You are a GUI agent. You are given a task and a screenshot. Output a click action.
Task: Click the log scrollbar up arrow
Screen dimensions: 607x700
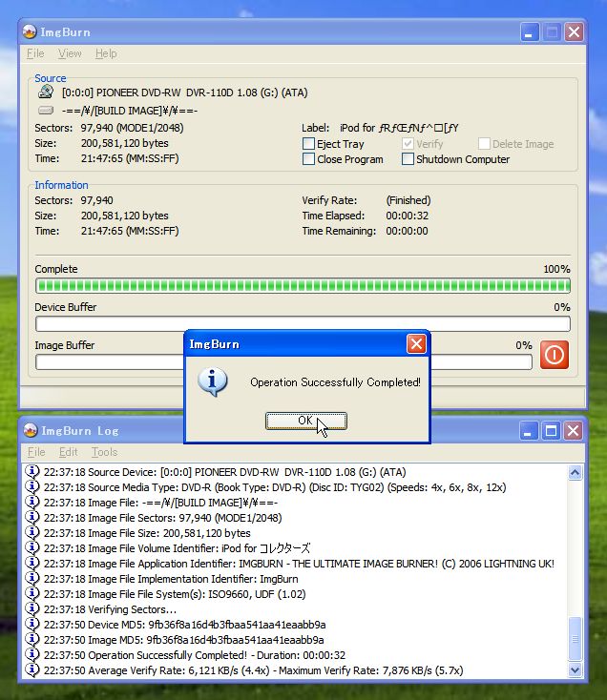[575, 472]
